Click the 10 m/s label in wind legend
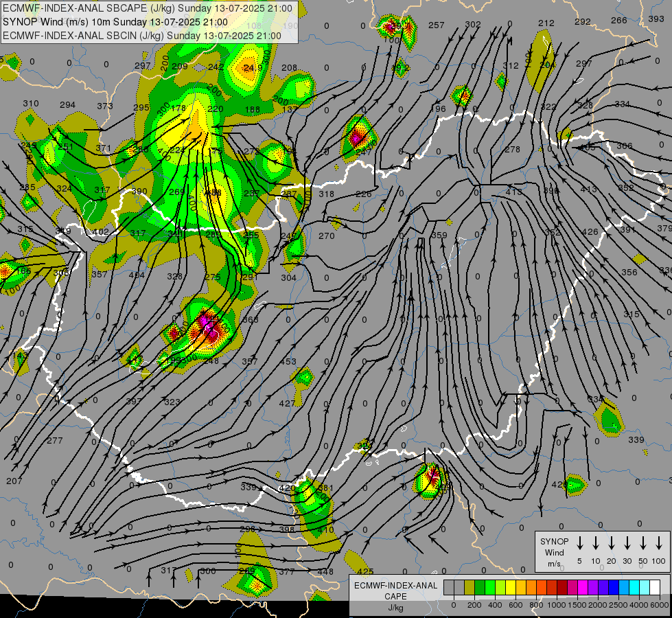This screenshot has height=618, width=672. pyautogui.click(x=595, y=561)
